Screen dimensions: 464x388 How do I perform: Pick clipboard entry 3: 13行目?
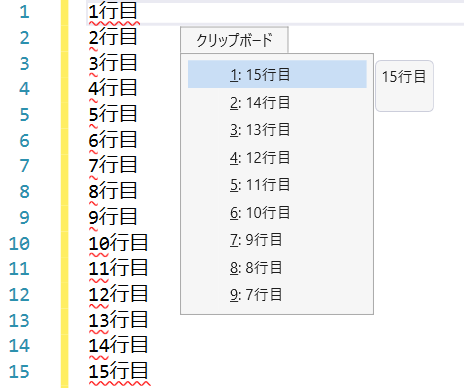277,129
